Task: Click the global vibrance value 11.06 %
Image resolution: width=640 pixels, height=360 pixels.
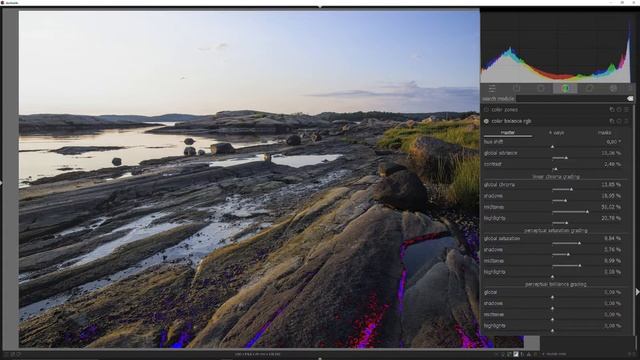Action: click(x=611, y=153)
